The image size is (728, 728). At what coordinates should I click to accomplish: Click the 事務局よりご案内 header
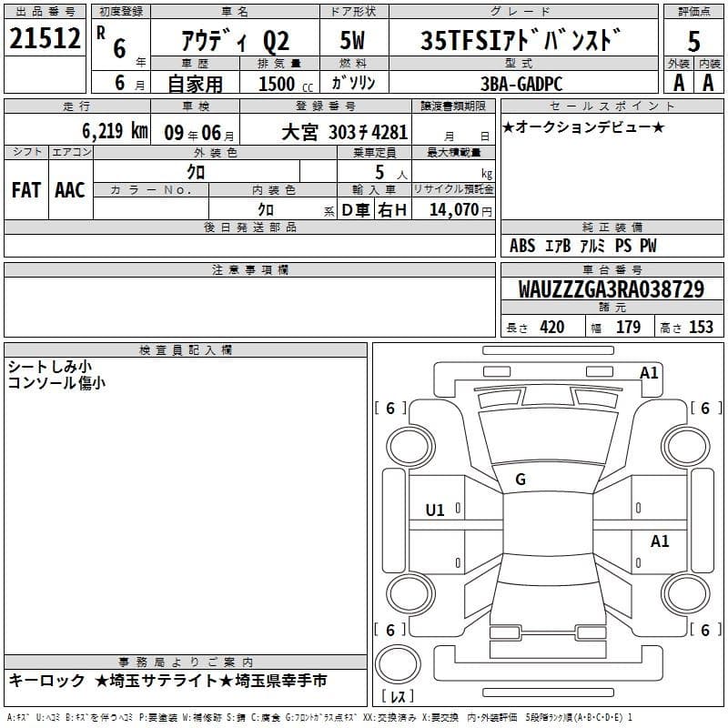(186, 662)
